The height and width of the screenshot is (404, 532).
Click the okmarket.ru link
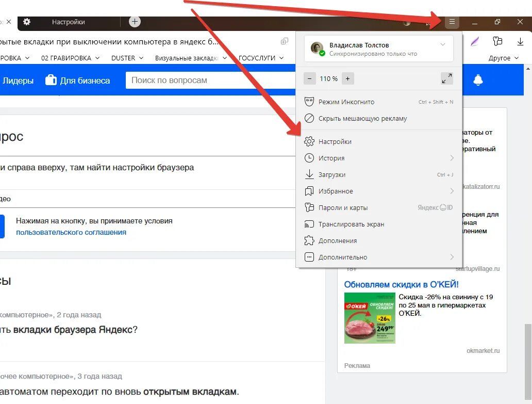coord(483,351)
